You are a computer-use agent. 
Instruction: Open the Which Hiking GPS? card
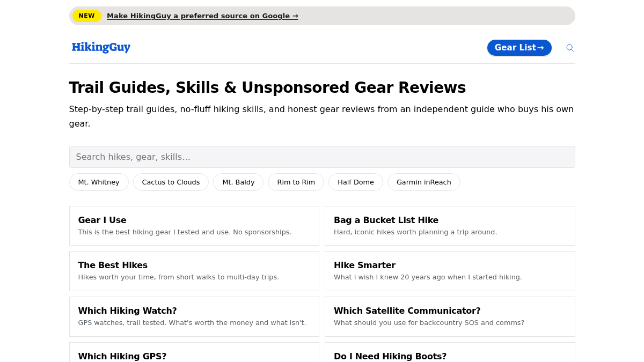pyautogui.click(x=194, y=352)
